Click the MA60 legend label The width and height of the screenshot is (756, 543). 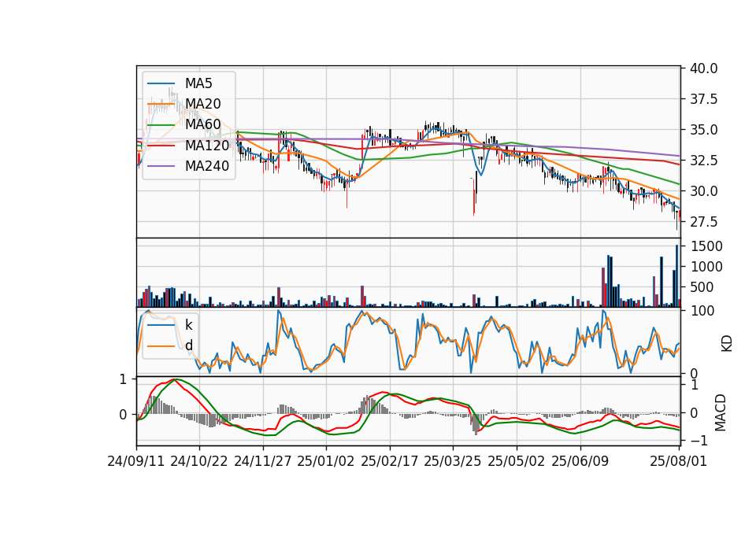pyautogui.click(x=202, y=125)
